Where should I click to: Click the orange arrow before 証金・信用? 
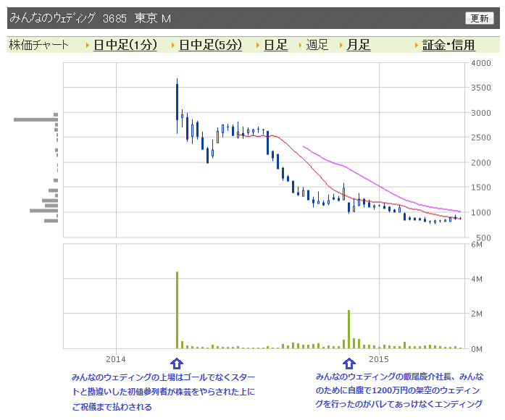417,46
